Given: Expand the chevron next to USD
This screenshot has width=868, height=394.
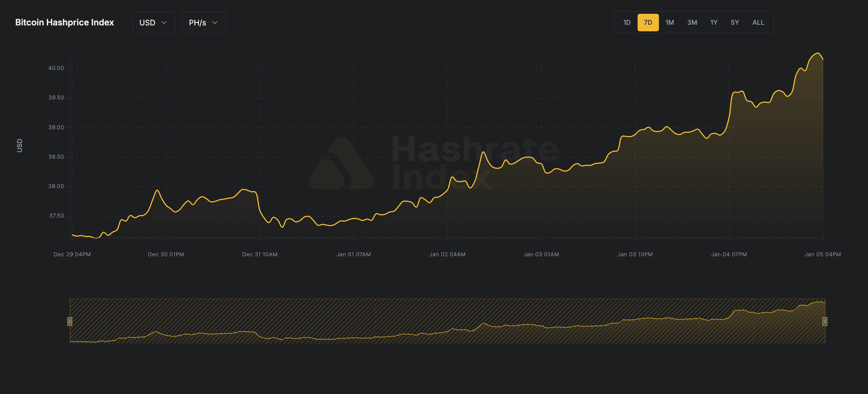Looking at the screenshot, I should pos(164,23).
